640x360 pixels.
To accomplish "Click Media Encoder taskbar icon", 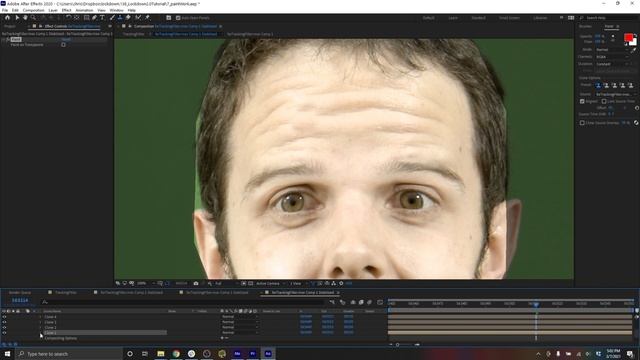I will tap(237, 353).
